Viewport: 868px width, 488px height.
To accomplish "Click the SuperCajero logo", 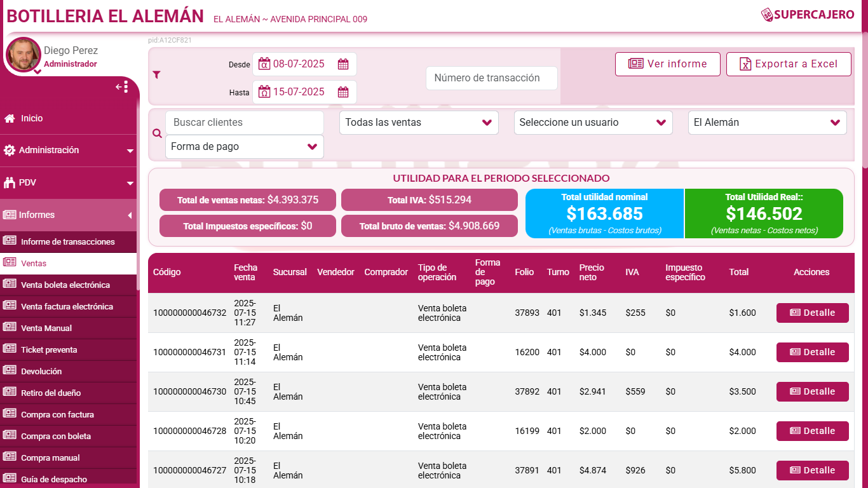I will 808,14.
